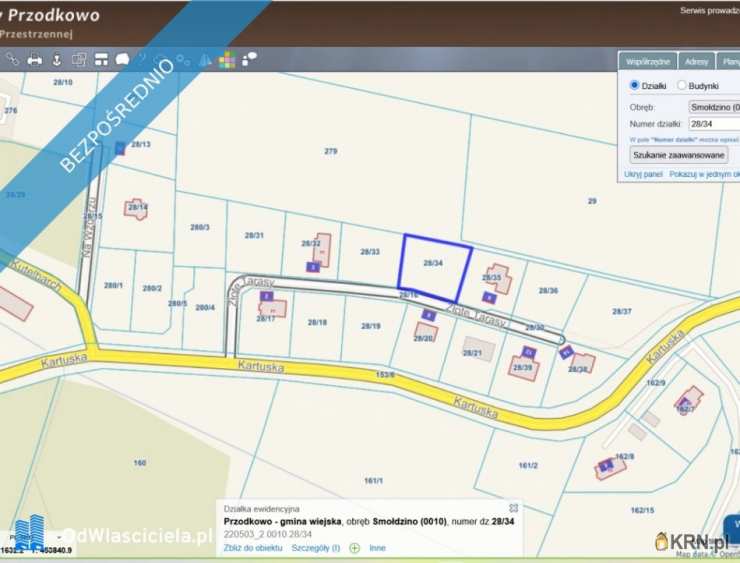Viewport: 740px width, 563px height.
Task: Click the link chain icon in toolbar
Action: (x=13, y=59)
